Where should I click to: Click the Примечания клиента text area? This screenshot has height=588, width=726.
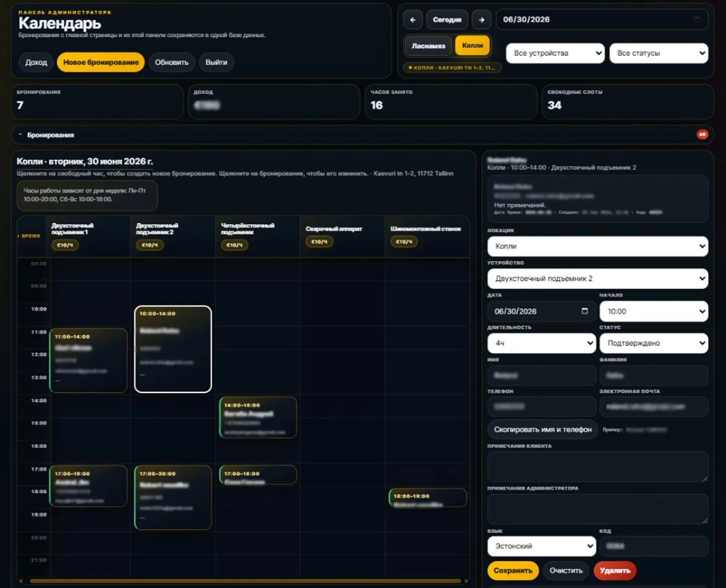597,466
